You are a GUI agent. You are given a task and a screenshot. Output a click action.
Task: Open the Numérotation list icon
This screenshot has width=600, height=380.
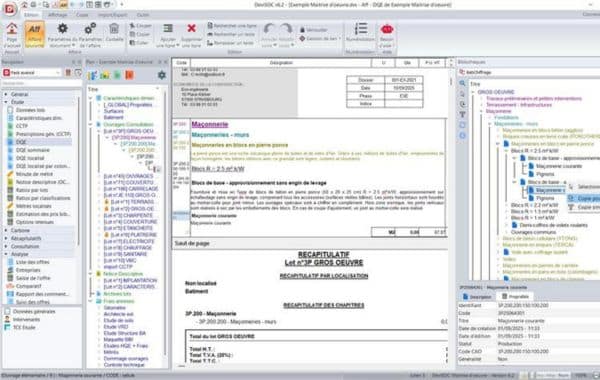(360, 32)
